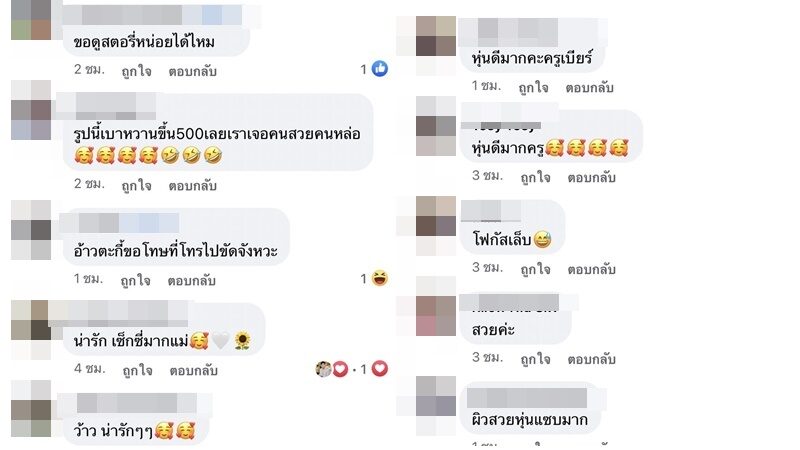800x450 pixels.
Task: Reply to the อ้าวตะกี้ขอโทษ comment
Action: point(191,280)
